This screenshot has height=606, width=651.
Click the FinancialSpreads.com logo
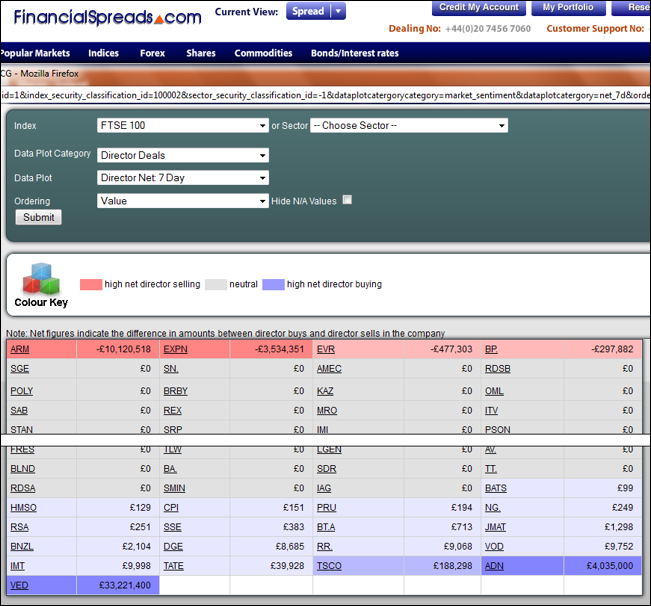pos(108,17)
